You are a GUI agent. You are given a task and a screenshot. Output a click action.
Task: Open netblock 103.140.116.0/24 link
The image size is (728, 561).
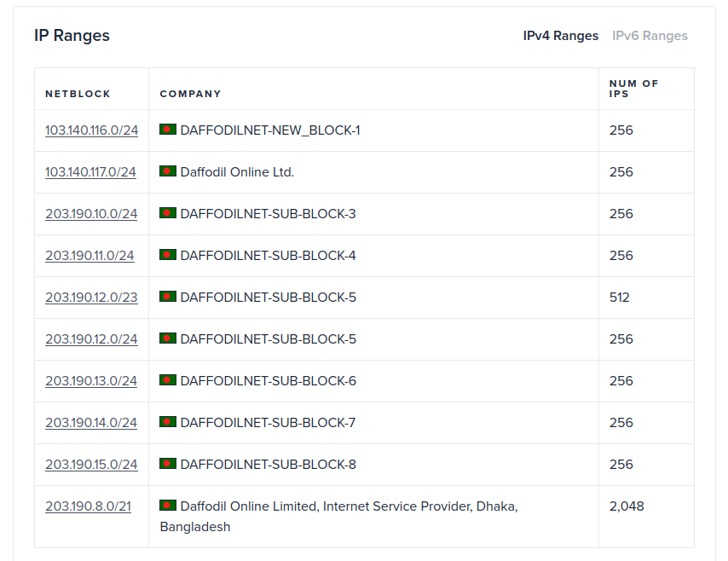pos(91,130)
